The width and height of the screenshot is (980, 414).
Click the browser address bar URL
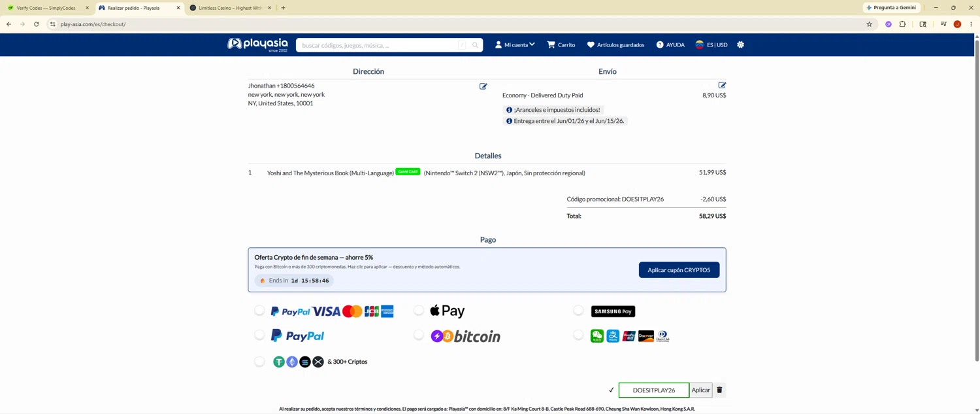(93, 24)
